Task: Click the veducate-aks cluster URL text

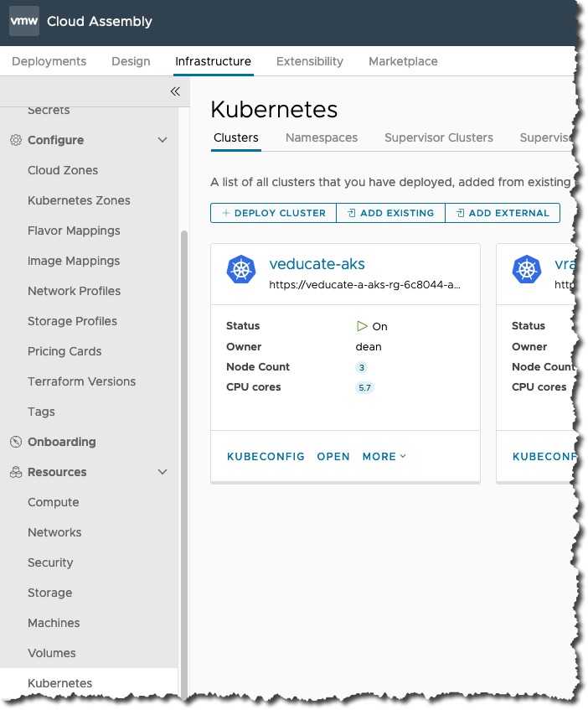Action: [x=364, y=284]
